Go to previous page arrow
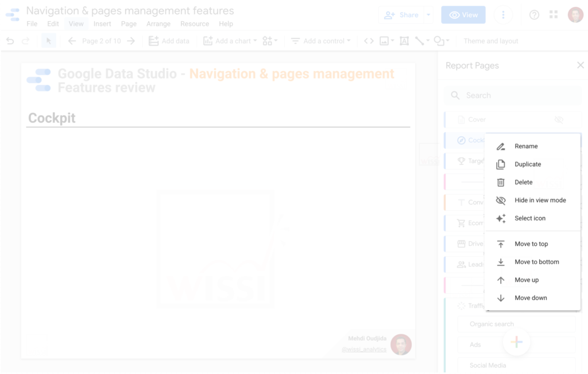This screenshot has width=588, height=374. coord(72,41)
